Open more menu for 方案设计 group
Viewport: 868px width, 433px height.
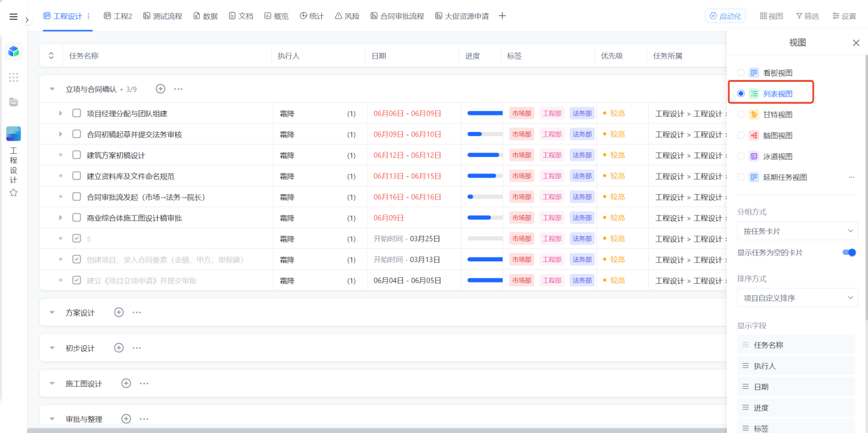tap(137, 312)
